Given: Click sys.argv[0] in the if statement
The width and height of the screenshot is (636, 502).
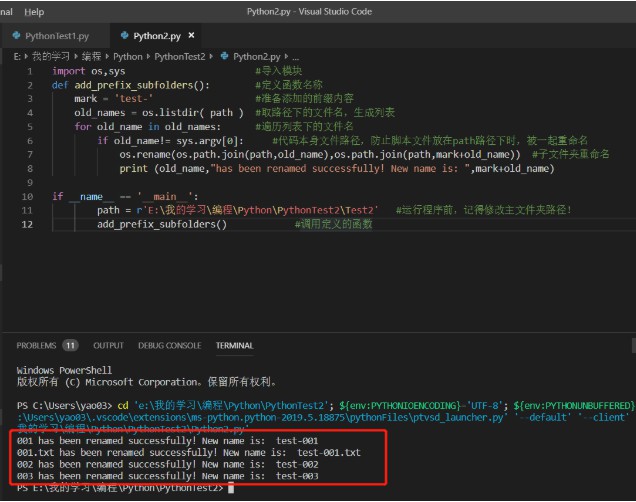Looking at the screenshot, I should pos(207,141).
